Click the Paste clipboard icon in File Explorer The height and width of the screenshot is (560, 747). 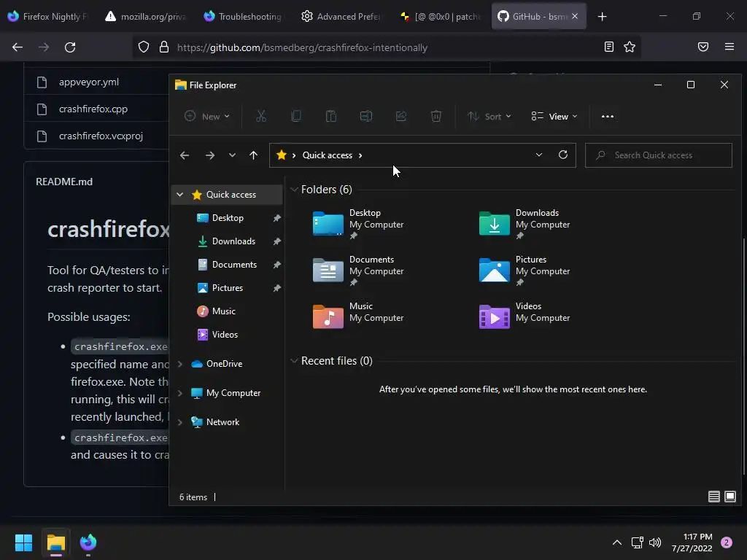[x=330, y=116]
